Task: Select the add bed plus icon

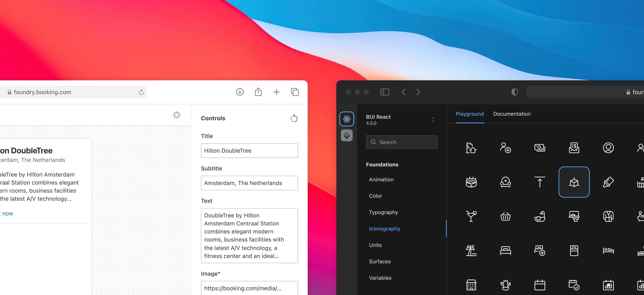Action: (540, 251)
